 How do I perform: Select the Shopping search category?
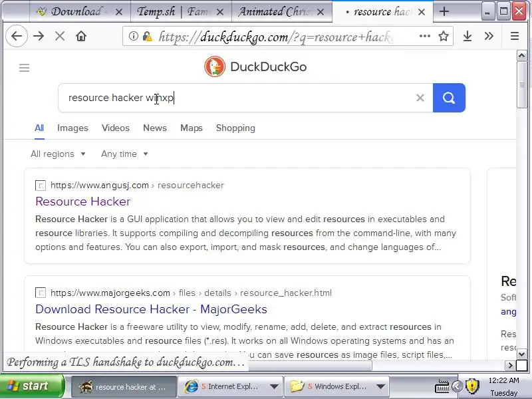(235, 128)
